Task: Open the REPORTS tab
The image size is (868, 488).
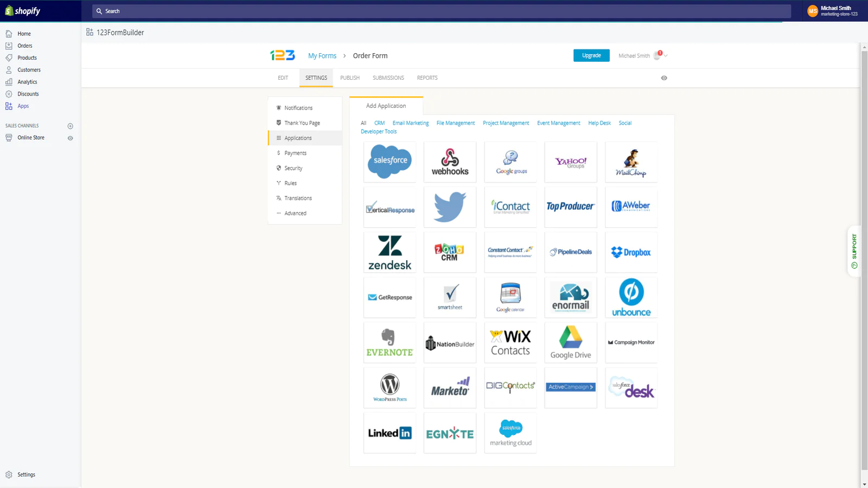Action: click(427, 78)
